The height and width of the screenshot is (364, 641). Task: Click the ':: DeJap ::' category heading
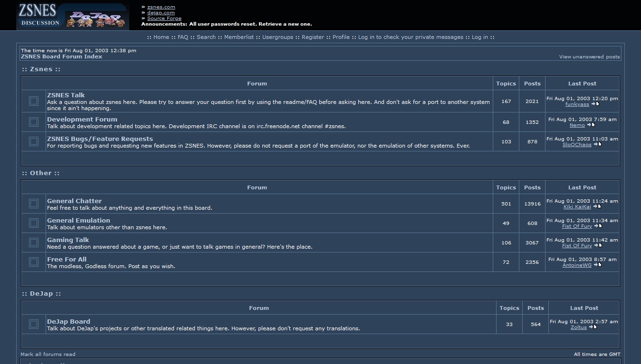click(41, 294)
